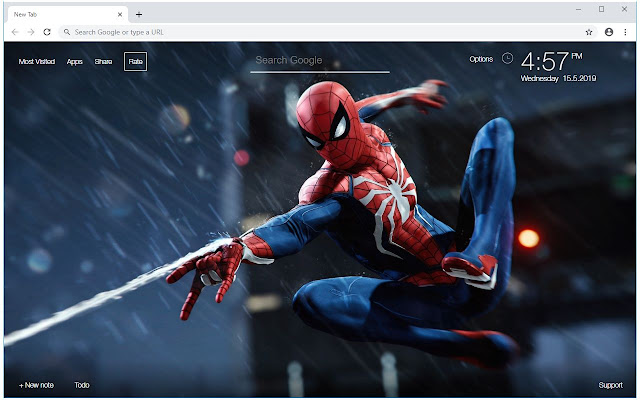Open the Options link
Viewport: 640px width, 400px height.
click(481, 59)
